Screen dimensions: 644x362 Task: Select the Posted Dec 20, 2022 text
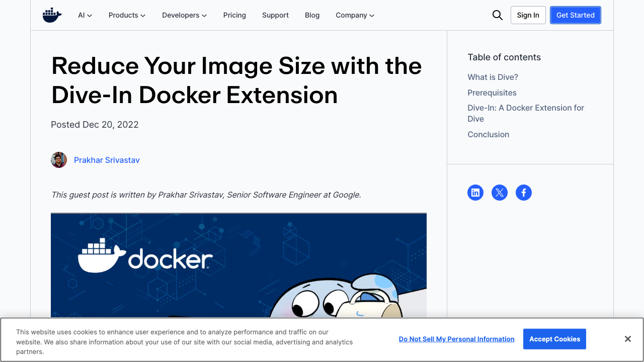95,124
